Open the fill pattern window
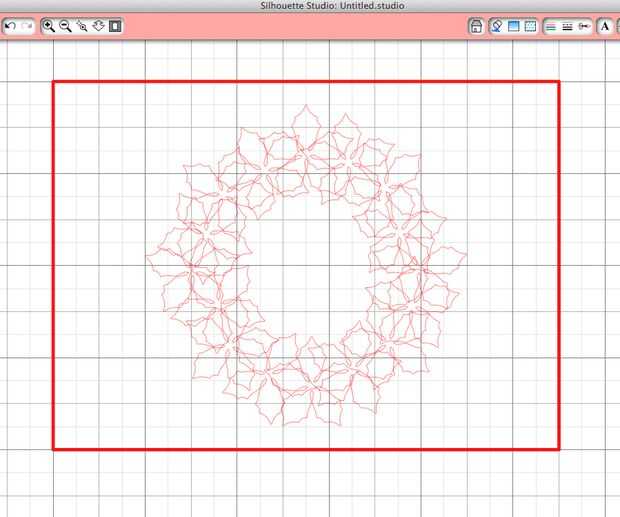 tap(530, 26)
